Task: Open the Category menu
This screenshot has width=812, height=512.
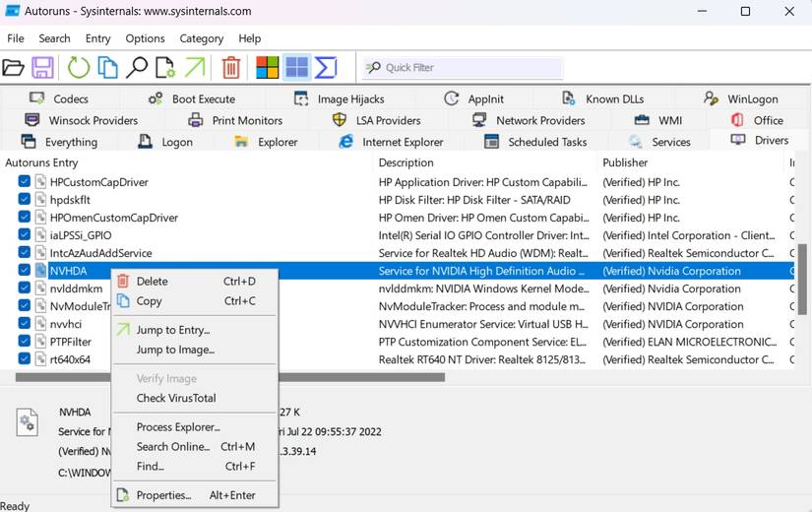Action: pyautogui.click(x=201, y=38)
